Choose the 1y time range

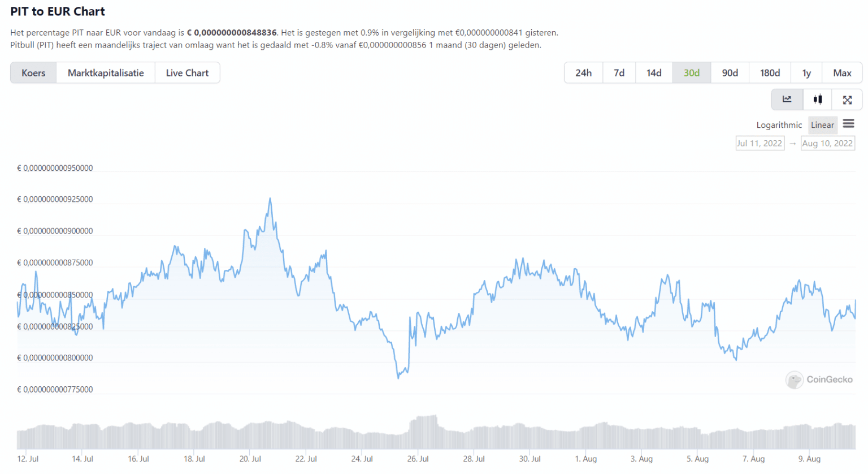click(x=806, y=73)
